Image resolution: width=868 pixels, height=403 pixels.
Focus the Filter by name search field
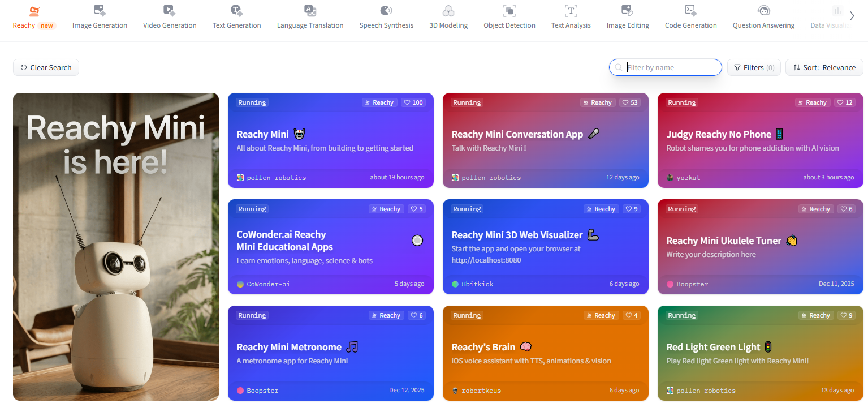(666, 67)
